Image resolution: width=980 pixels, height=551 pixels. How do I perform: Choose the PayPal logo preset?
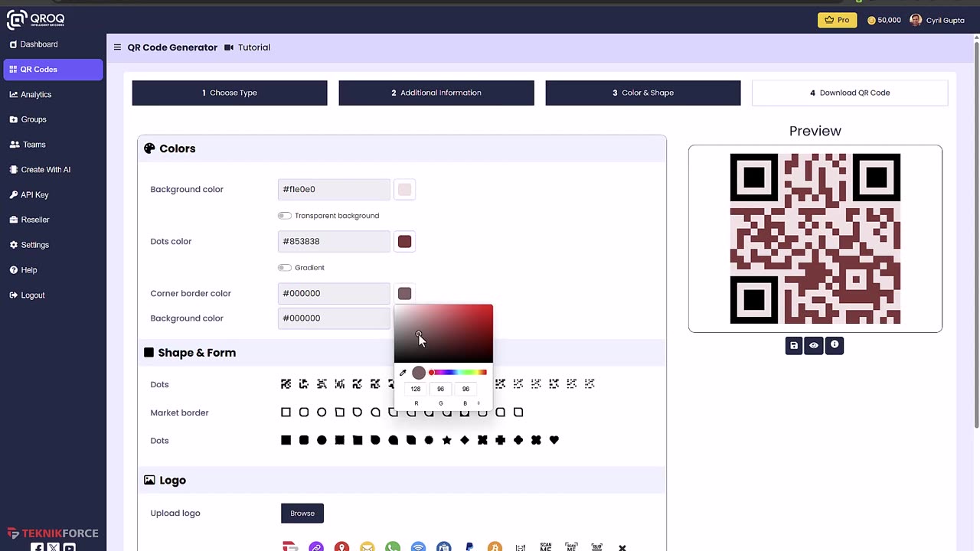(469, 547)
